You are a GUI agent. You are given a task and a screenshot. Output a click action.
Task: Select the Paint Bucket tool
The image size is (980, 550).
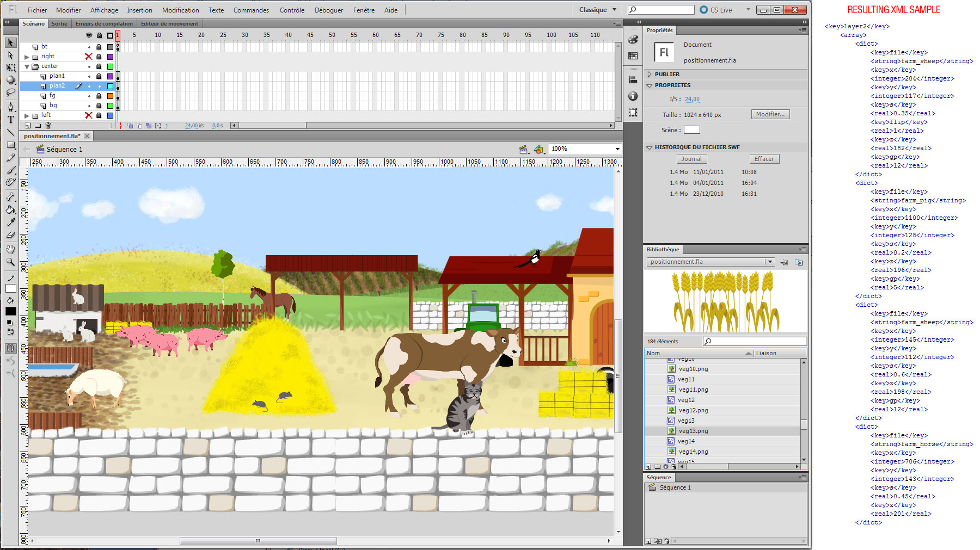[10, 209]
